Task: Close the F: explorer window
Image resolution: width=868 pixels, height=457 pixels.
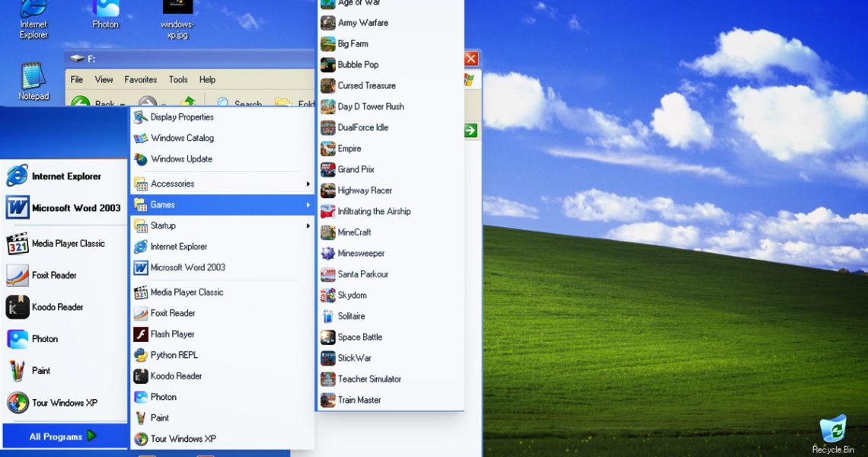Action: [471, 59]
